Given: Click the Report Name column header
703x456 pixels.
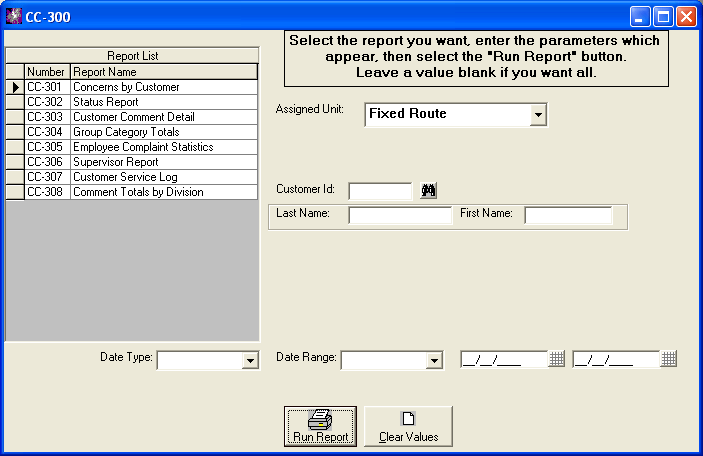Looking at the screenshot, I should click(x=163, y=72).
